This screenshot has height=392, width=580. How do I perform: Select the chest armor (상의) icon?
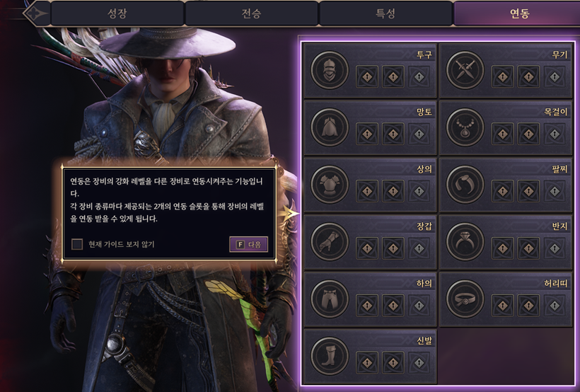[329, 185]
